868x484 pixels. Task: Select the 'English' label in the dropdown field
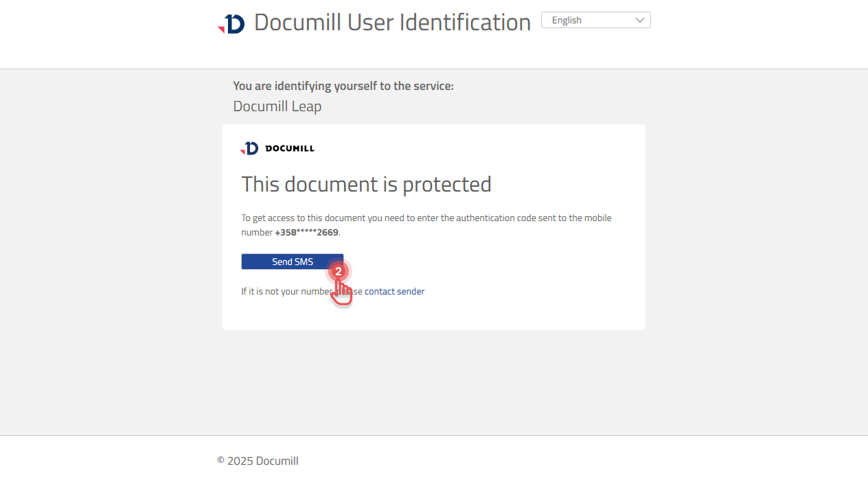tap(566, 20)
